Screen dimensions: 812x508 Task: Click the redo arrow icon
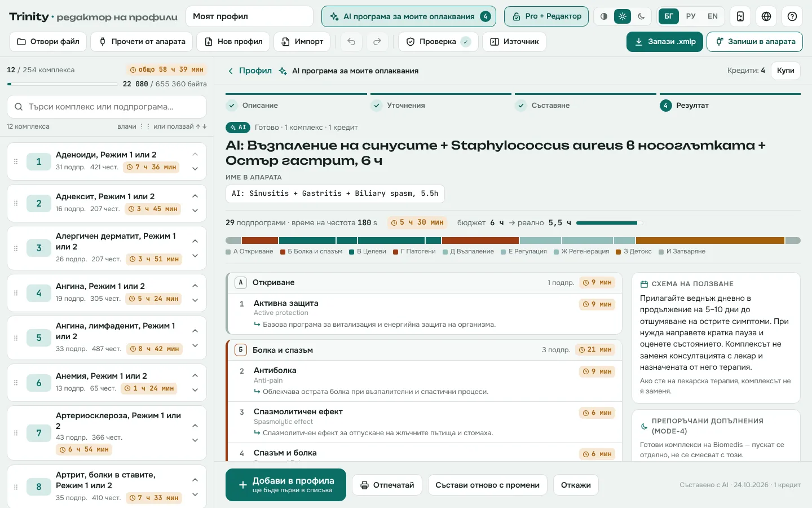(377, 42)
